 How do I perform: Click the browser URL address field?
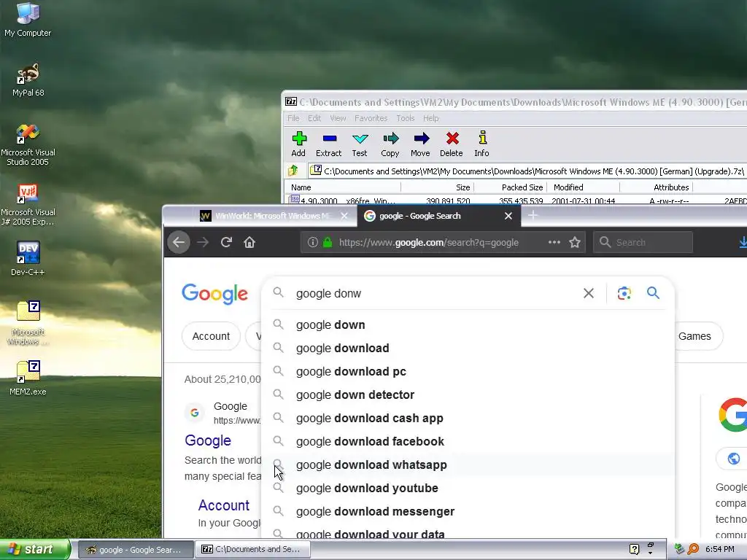pyautogui.click(x=429, y=242)
